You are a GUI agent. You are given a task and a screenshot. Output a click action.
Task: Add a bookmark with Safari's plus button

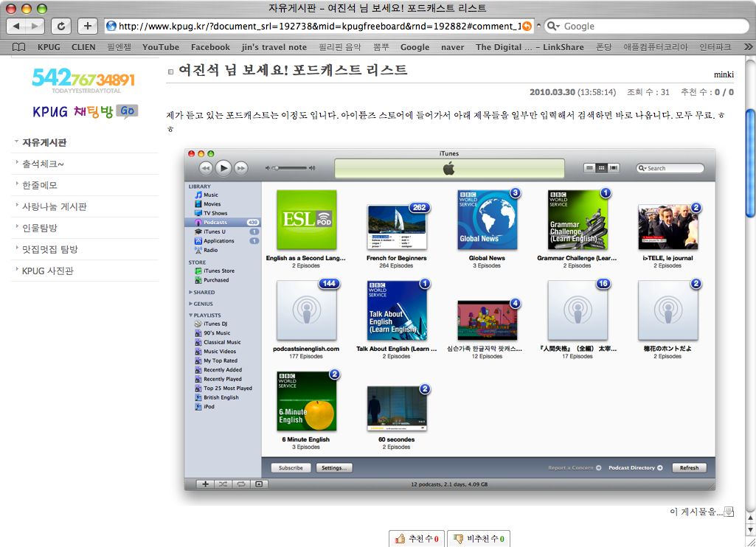pyautogui.click(x=87, y=26)
